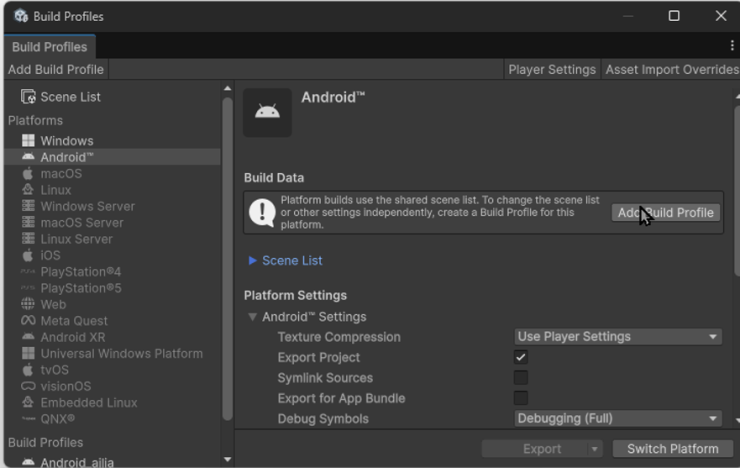Image resolution: width=740 pixels, height=468 pixels.
Task: Click Add Build Profile in Build Data box
Action: [665, 212]
